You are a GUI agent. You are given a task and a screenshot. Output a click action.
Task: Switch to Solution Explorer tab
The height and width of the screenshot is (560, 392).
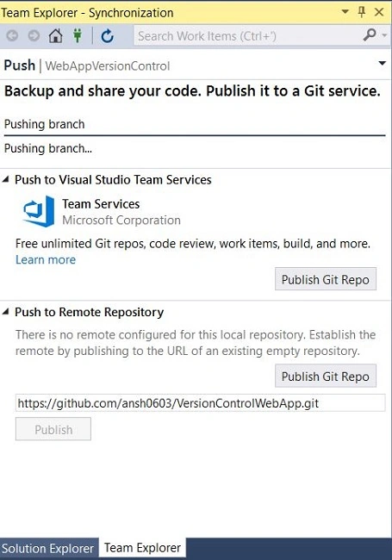tap(48, 548)
